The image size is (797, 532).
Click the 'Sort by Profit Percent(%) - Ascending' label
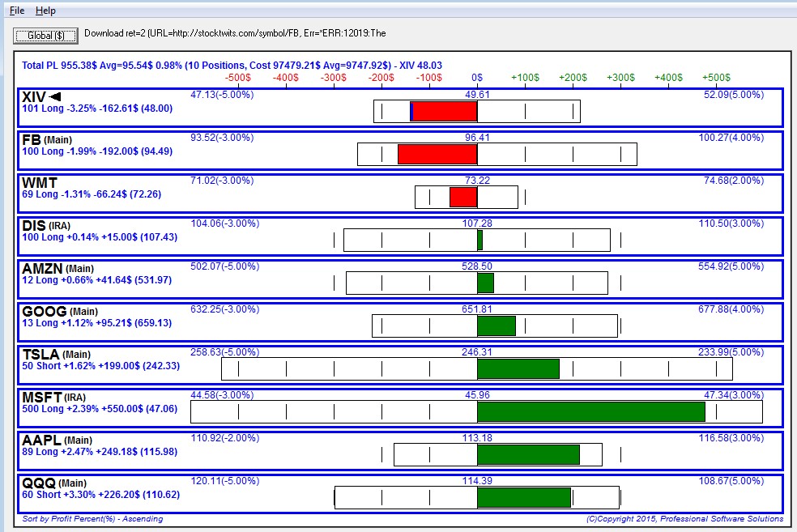click(x=92, y=519)
